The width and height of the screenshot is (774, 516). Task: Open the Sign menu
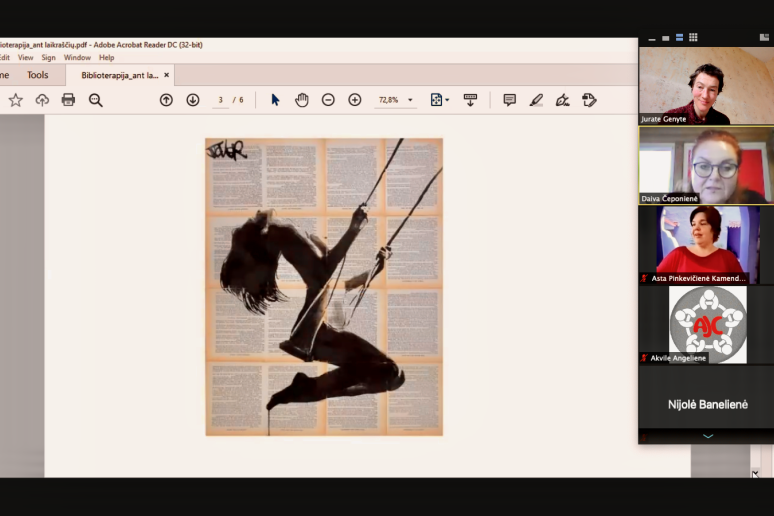tap(48, 57)
